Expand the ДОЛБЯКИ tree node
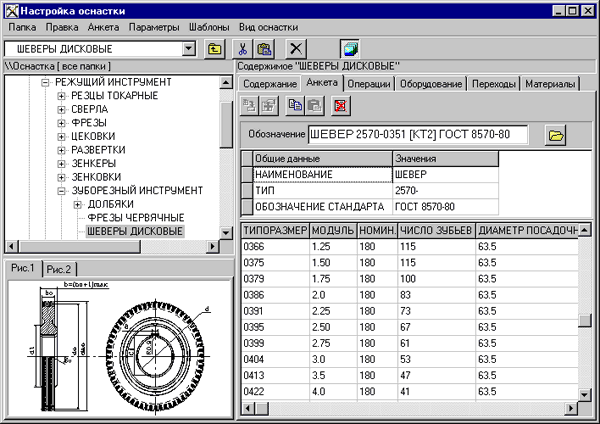The image size is (600, 424). point(78,204)
